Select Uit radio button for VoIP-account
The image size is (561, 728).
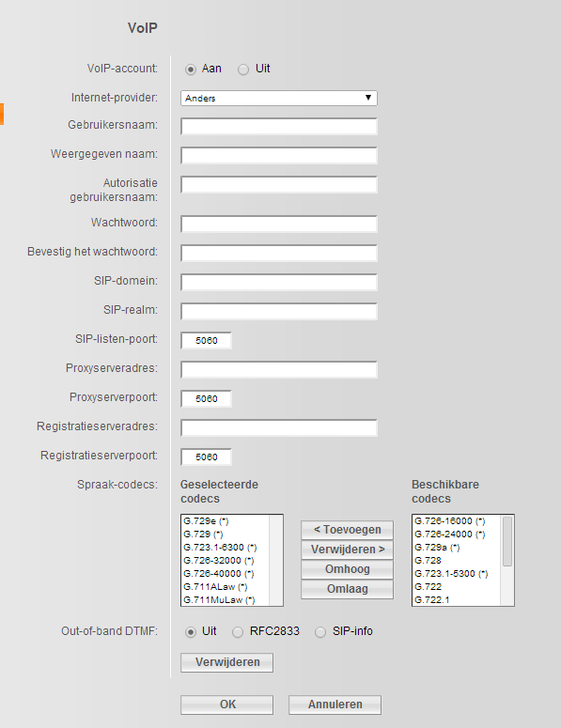243,70
